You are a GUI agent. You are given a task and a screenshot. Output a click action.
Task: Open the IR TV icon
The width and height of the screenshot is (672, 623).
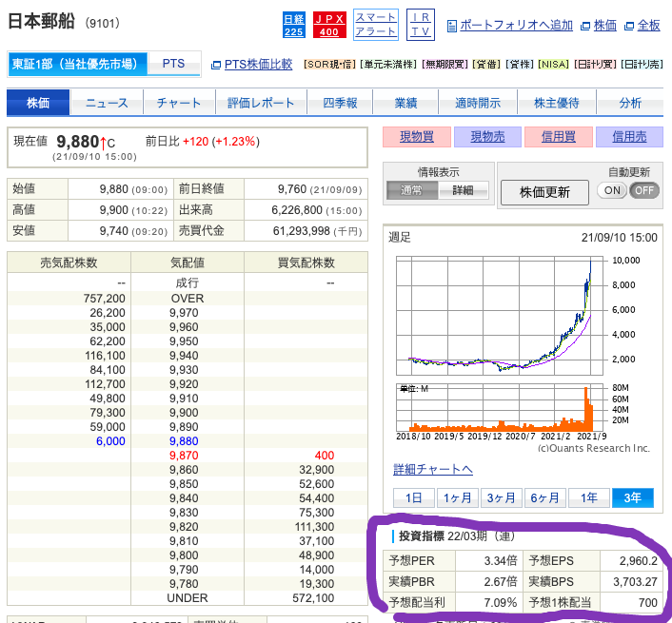point(421,25)
